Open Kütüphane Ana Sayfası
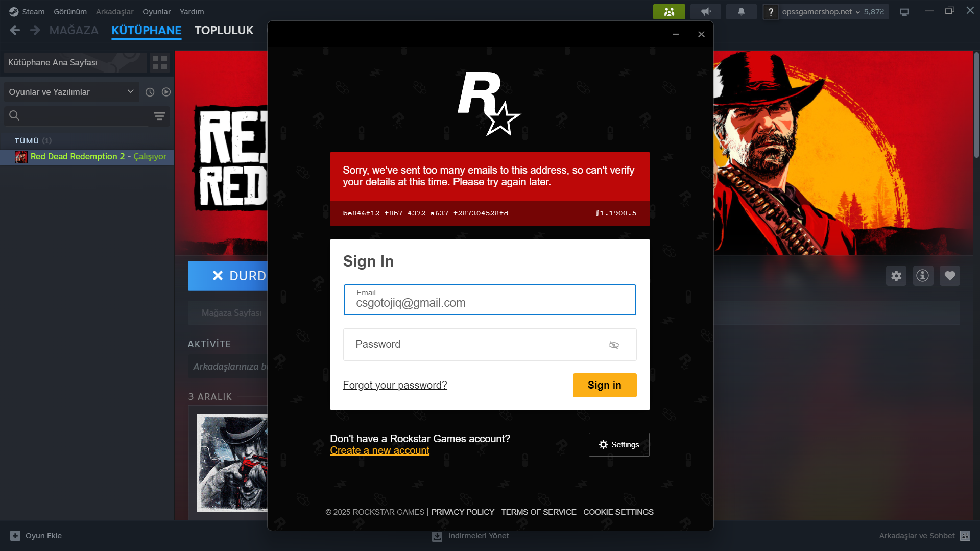This screenshot has width=980, height=551. click(x=76, y=62)
